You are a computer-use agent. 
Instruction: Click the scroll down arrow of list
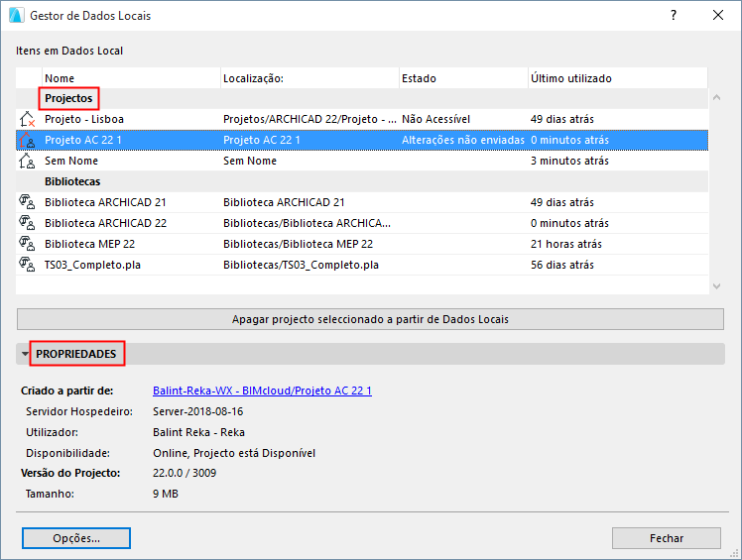tap(717, 286)
